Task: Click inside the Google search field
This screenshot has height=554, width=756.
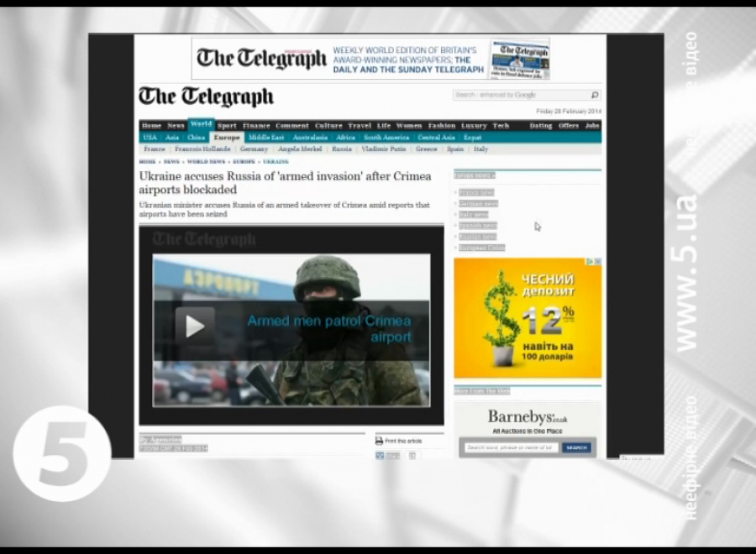Action: coord(521,96)
